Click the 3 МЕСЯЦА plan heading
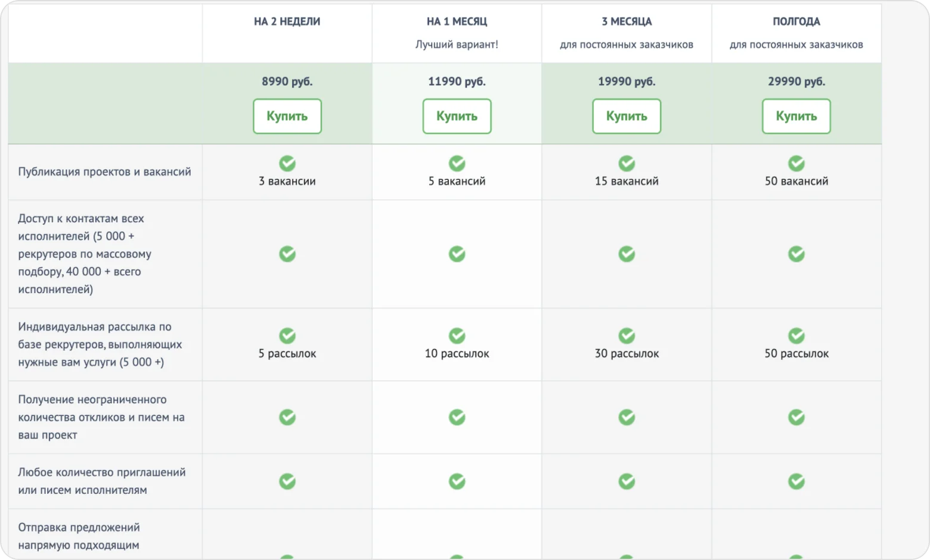 pos(627,21)
